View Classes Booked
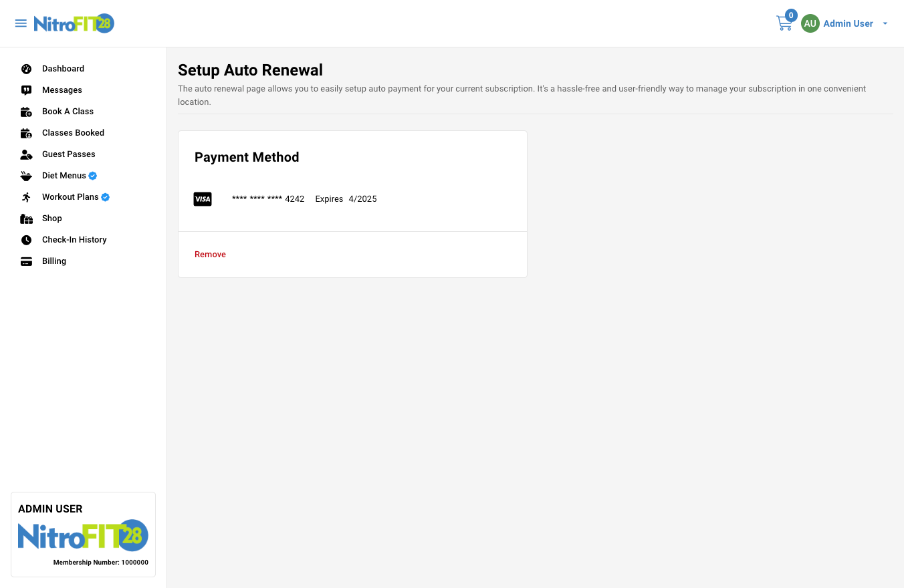 [73, 132]
